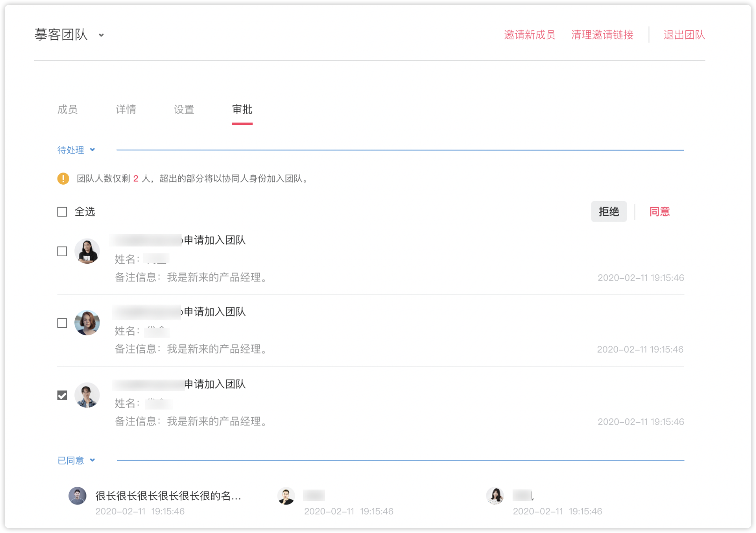Click first applicant's avatar with black shirt
Image resolution: width=756 pixels, height=533 pixels.
[87, 251]
